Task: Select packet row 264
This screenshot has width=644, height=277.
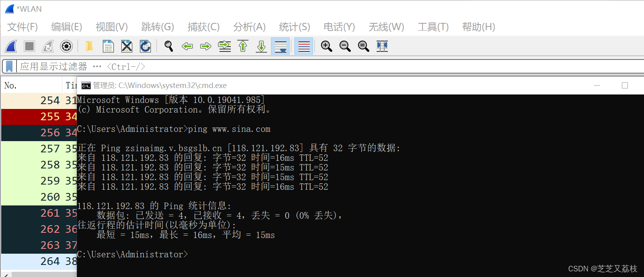Action: pos(39,261)
